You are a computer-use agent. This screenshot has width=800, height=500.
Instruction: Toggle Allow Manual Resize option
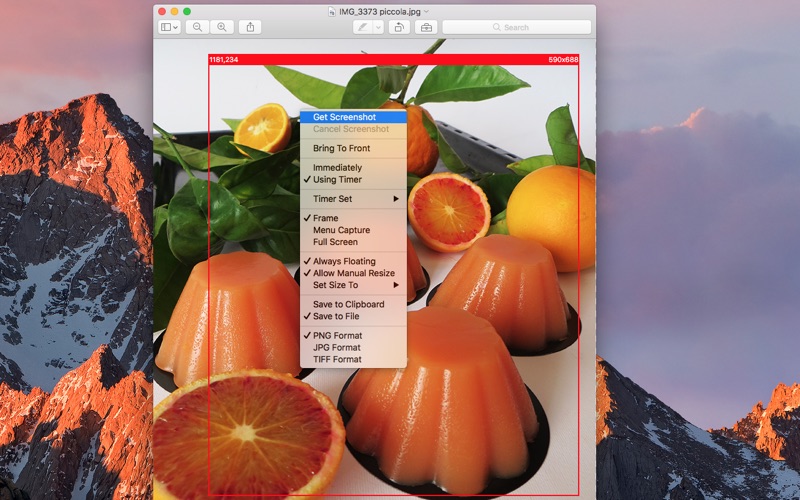pyautogui.click(x=353, y=272)
